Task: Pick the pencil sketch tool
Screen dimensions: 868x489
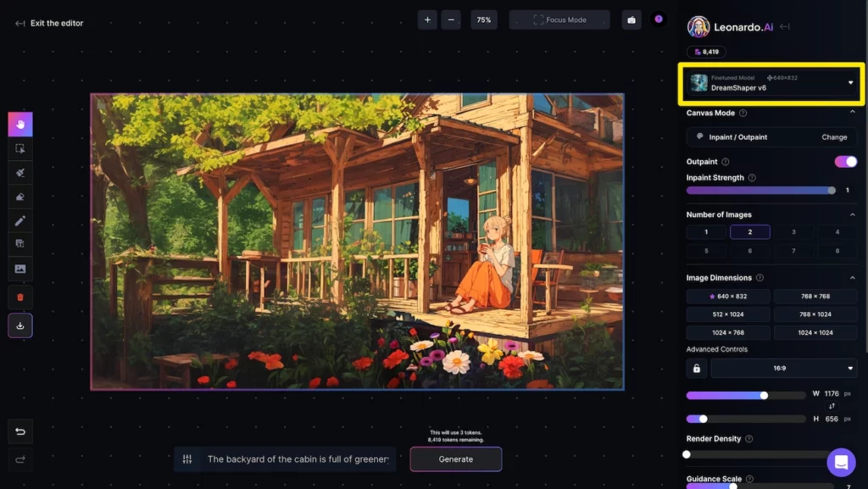Action: [x=20, y=221]
